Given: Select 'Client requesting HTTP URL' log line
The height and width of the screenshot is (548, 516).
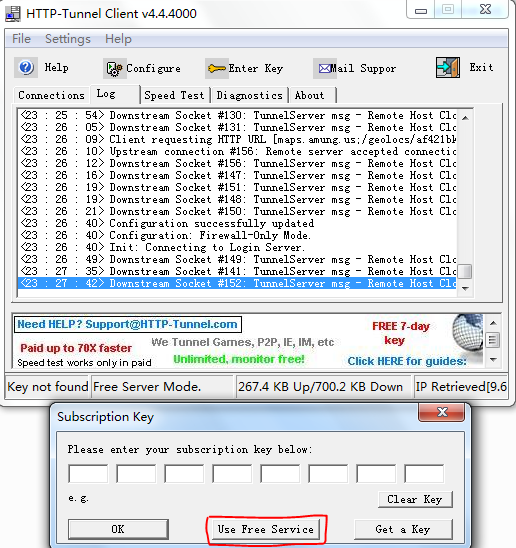Looking at the screenshot, I should point(237,139).
